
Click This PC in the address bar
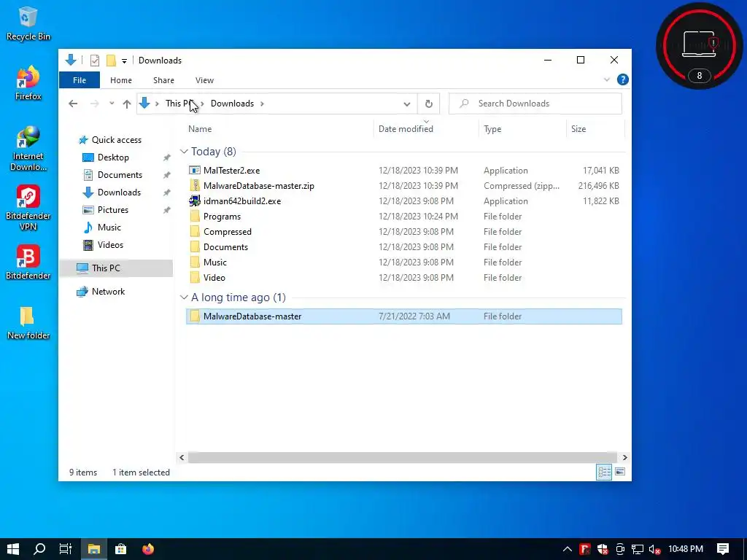tap(179, 104)
